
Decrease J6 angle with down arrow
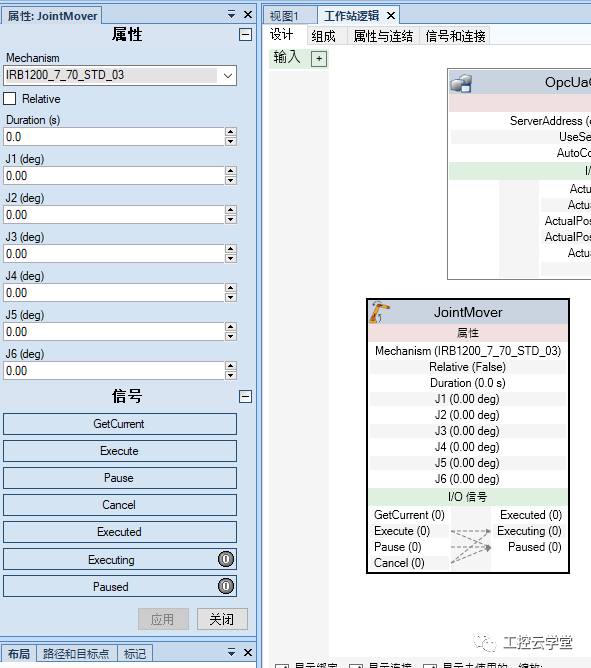point(231,375)
